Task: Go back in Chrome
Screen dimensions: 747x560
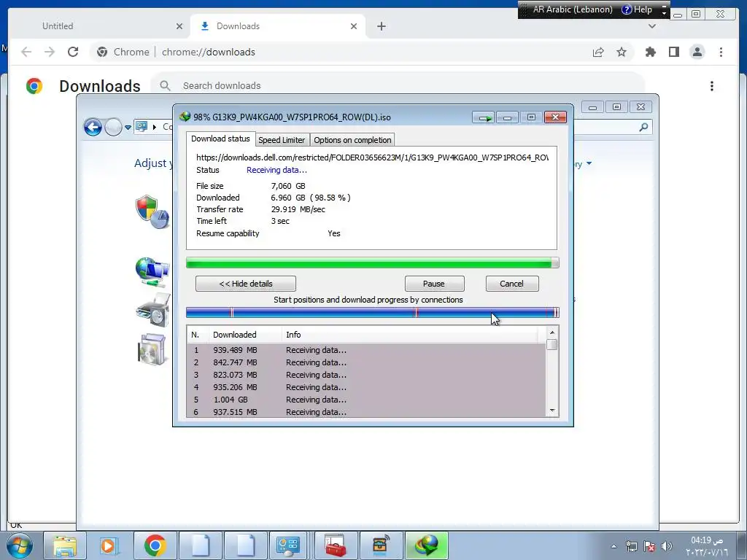Action: tap(26, 52)
